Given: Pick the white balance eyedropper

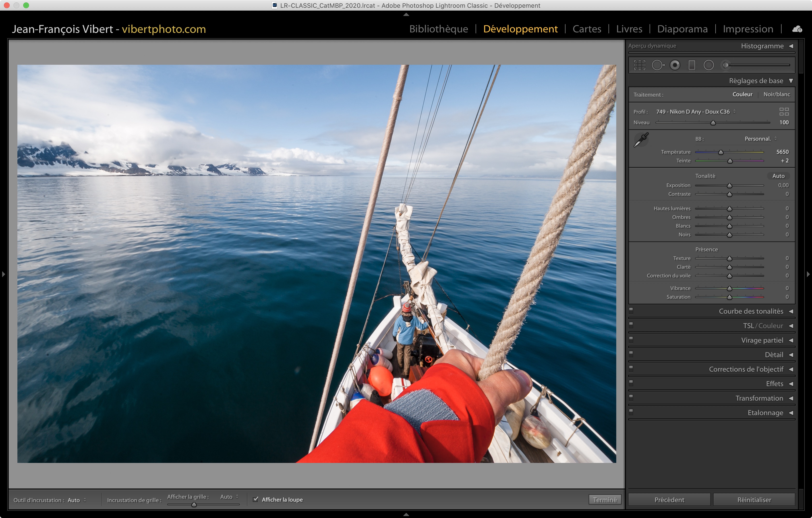Looking at the screenshot, I should [641, 140].
